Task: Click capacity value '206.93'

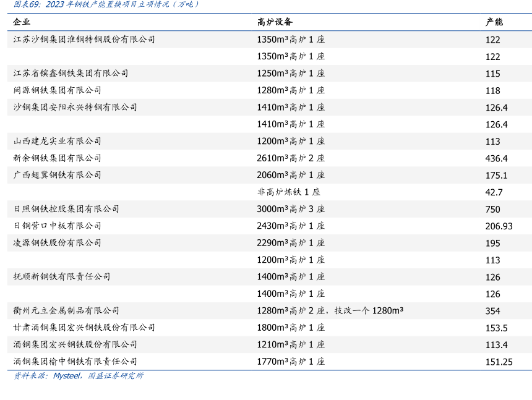Action: 499,226
